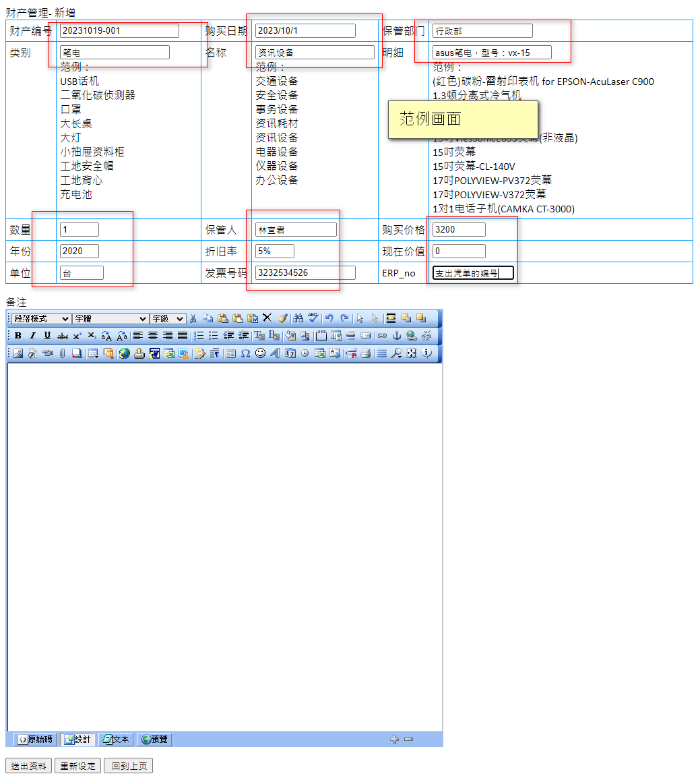
Task: Click the anchor icon in toolbar
Action: tap(397, 336)
